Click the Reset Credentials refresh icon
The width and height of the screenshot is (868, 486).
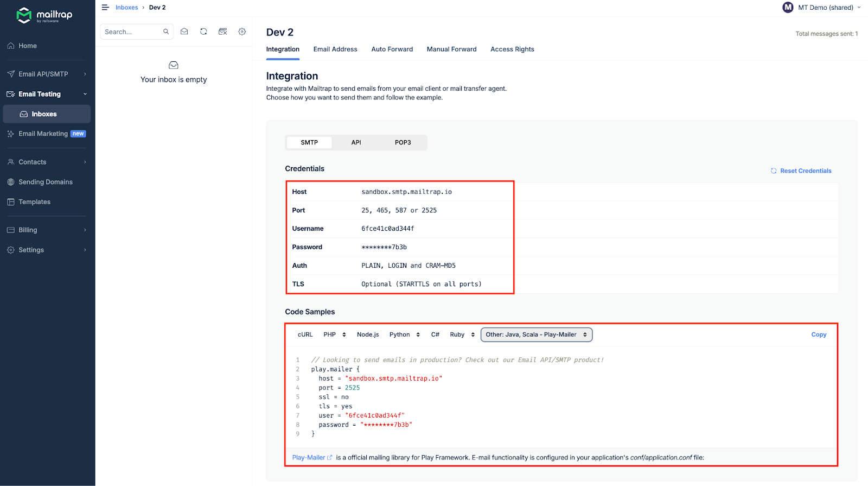[774, 171]
